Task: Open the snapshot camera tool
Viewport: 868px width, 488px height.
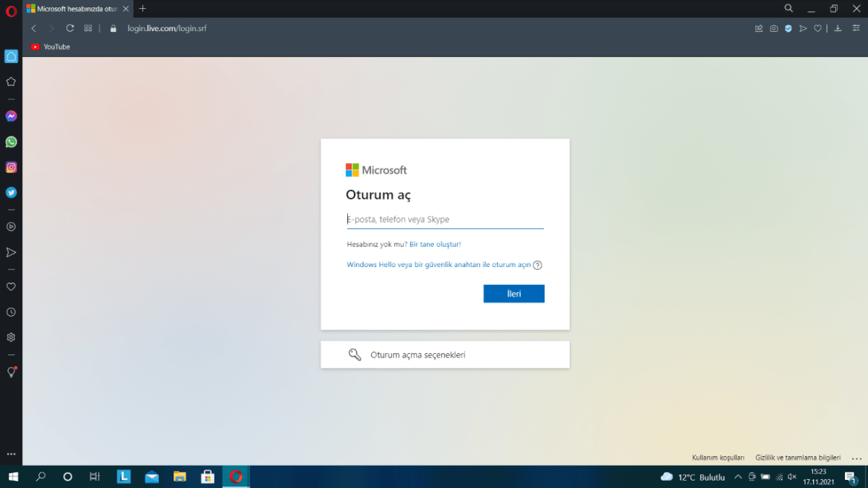Action: pyautogui.click(x=774, y=28)
